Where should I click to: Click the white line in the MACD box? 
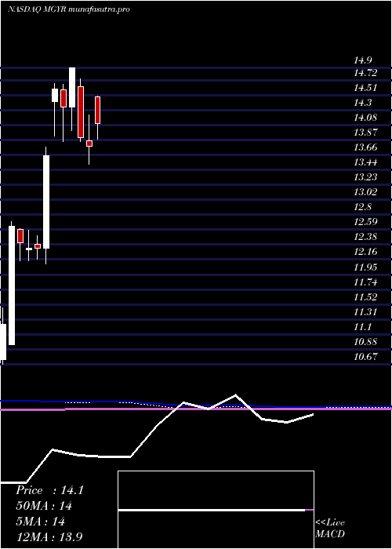pyautogui.click(x=212, y=510)
